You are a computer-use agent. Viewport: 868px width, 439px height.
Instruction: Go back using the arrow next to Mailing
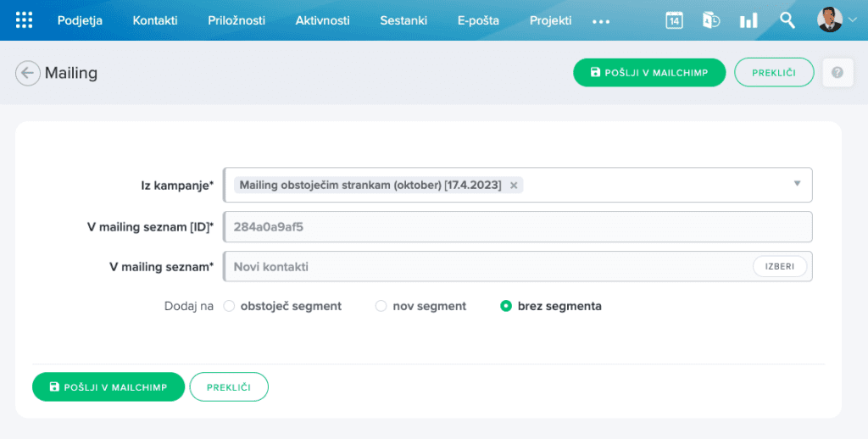click(x=28, y=73)
